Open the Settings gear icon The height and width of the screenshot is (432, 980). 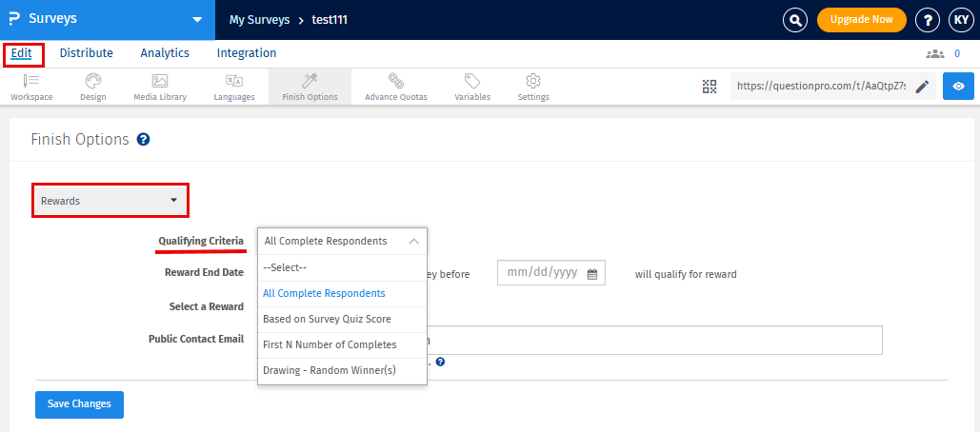click(x=533, y=86)
